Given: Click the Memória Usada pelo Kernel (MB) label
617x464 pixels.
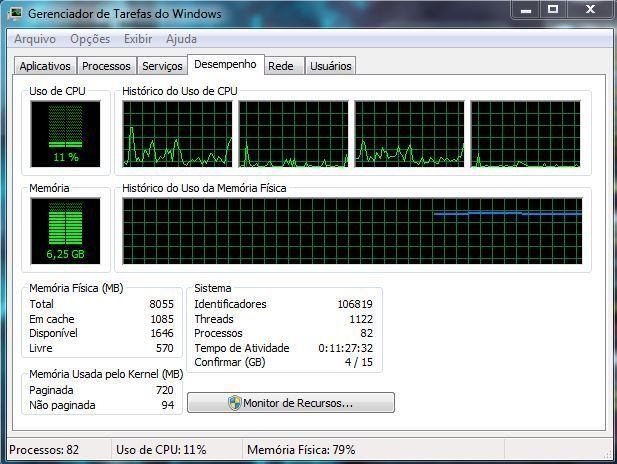Looking at the screenshot, I should tap(106, 374).
